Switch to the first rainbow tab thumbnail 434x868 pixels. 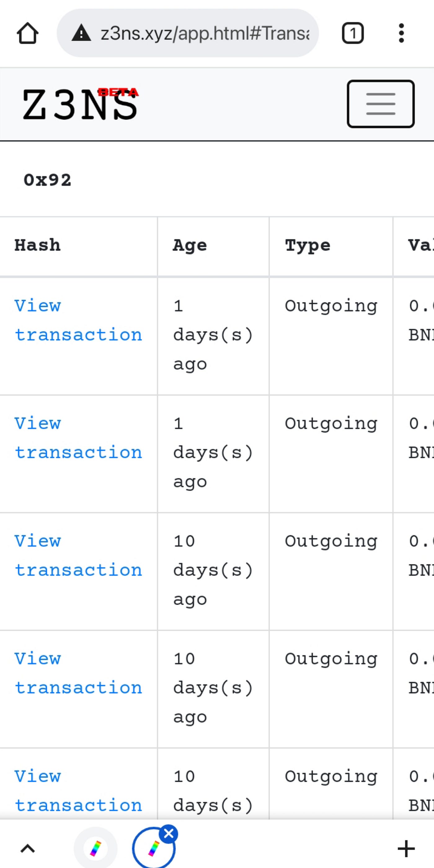(95, 848)
